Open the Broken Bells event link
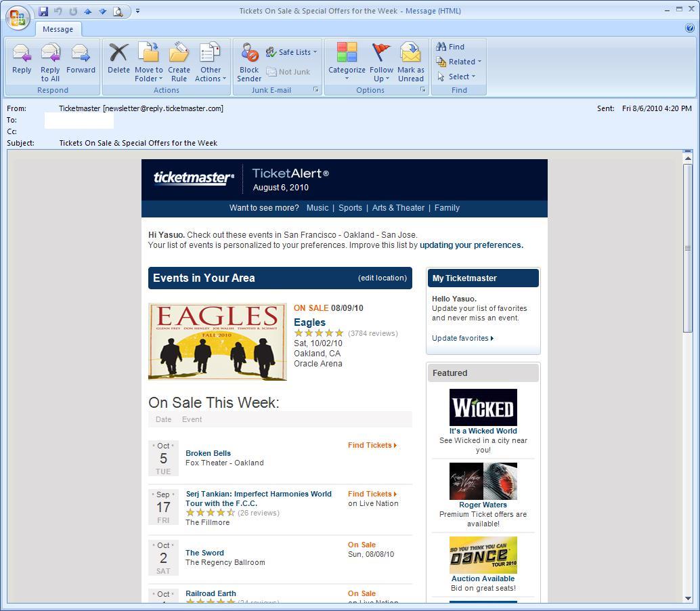 coord(208,453)
